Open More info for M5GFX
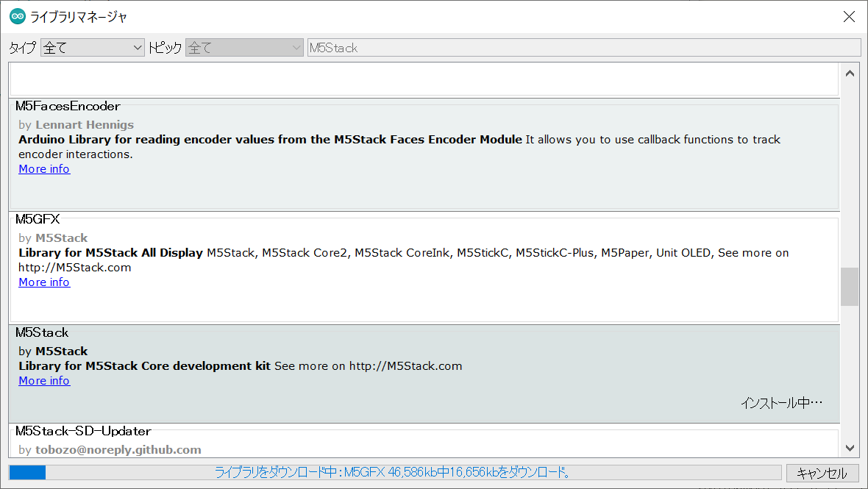This screenshot has height=489, width=868. tap(44, 282)
